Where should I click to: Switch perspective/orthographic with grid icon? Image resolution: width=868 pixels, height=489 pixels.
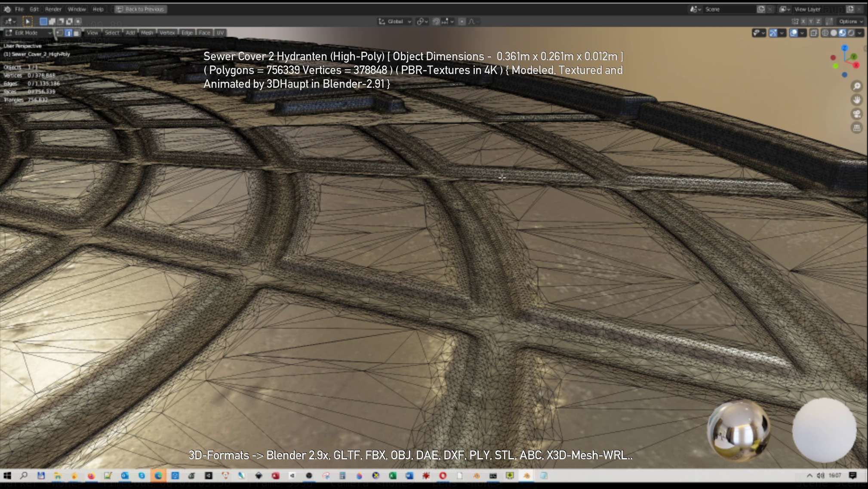[x=856, y=128]
